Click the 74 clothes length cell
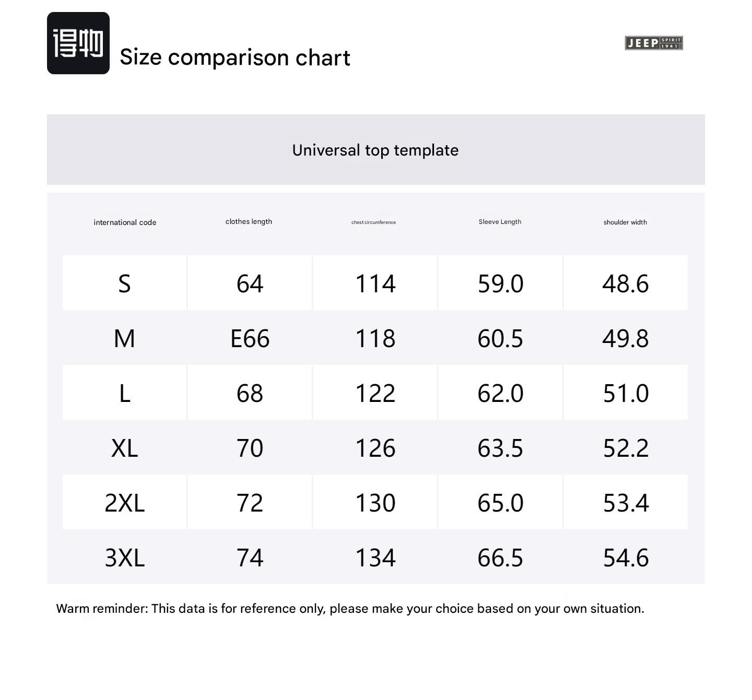The width and height of the screenshot is (752, 700). 250,558
